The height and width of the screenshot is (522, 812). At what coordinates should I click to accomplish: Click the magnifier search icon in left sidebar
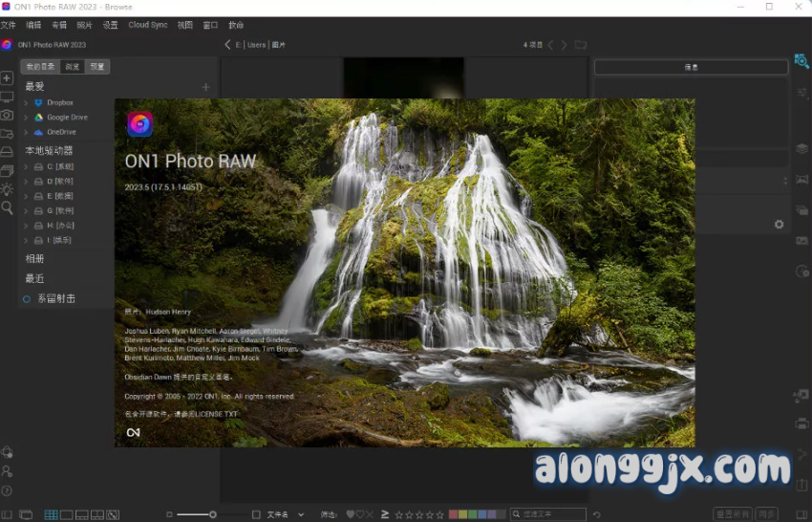click(x=7, y=207)
